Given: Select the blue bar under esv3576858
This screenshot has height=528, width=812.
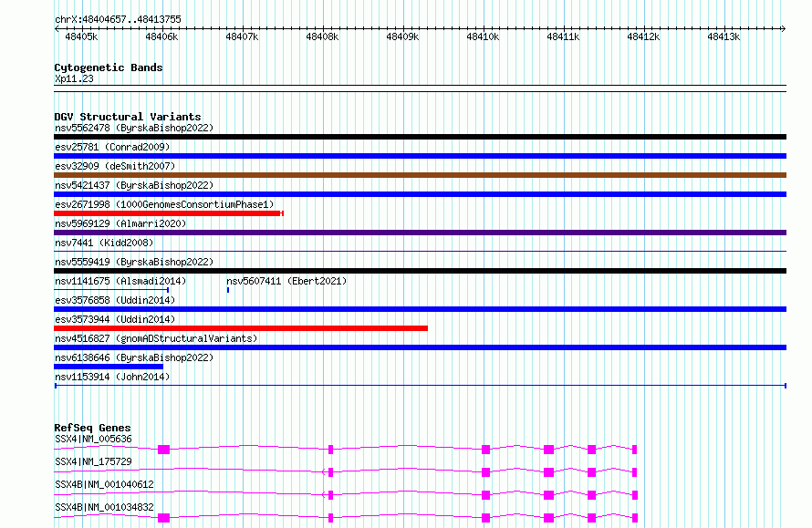Looking at the screenshot, I should [420, 309].
